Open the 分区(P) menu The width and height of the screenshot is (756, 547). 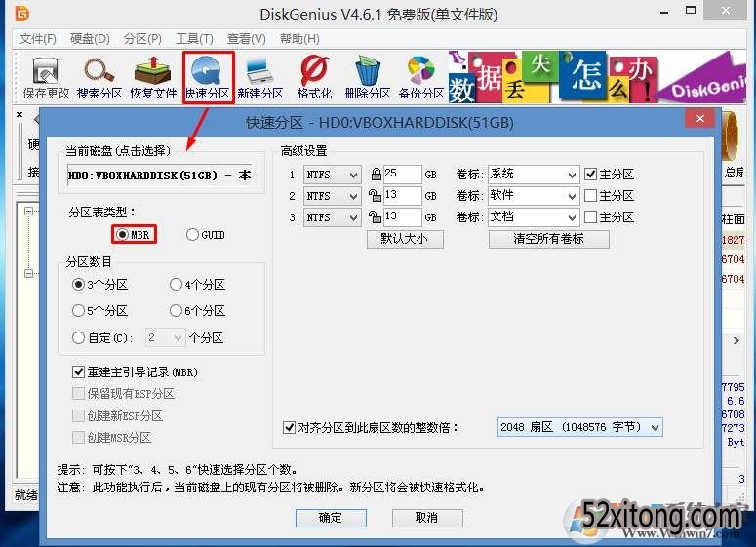(x=142, y=39)
